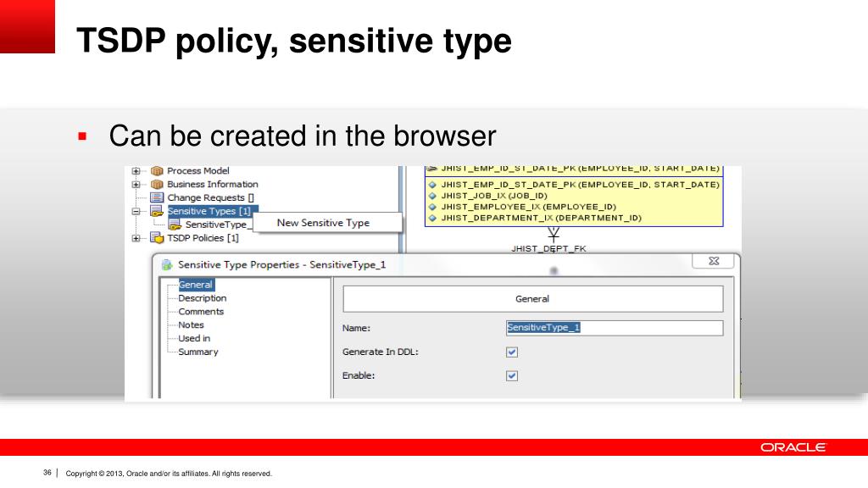
Task: Click the General header banner in dialog
Action: [533, 299]
